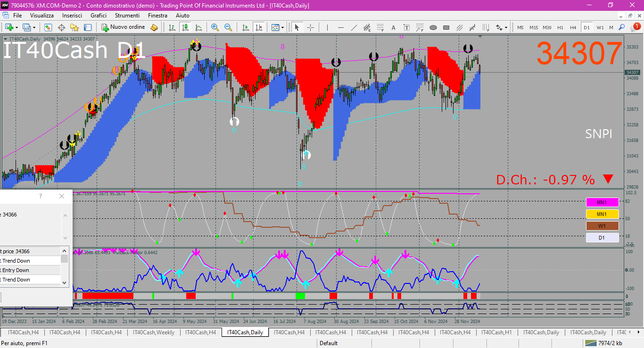Draw a vertical line tool
Image resolution: width=644 pixels, height=348 pixels.
(x=328, y=27)
